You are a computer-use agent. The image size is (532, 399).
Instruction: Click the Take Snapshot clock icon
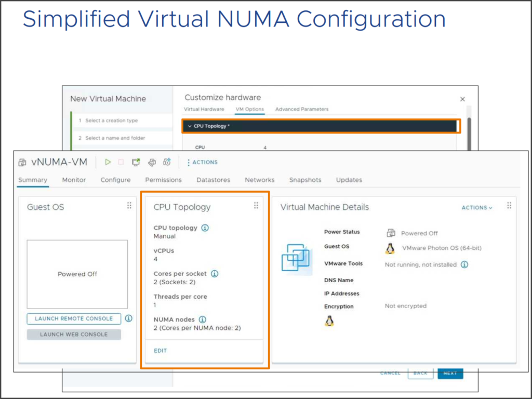click(167, 162)
